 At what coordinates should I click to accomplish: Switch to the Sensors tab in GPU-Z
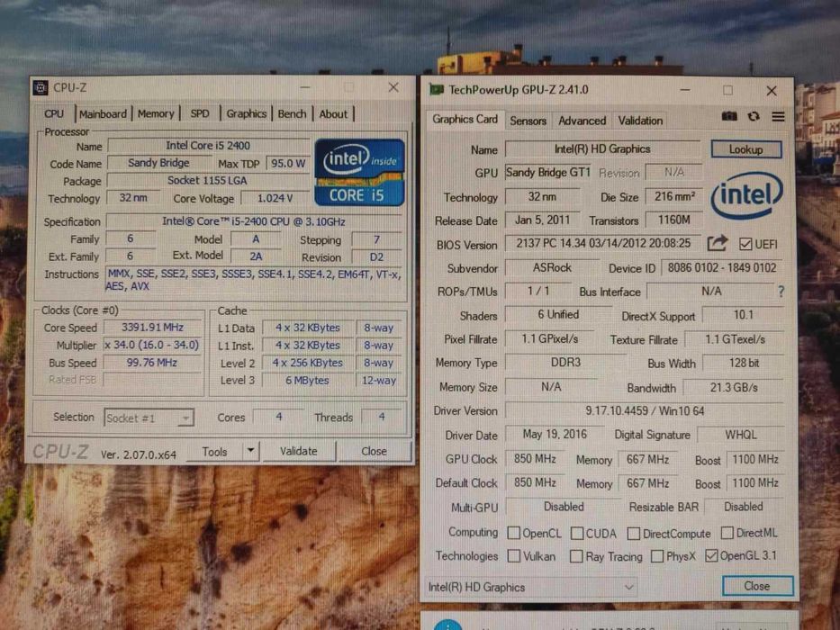[528, 121]
